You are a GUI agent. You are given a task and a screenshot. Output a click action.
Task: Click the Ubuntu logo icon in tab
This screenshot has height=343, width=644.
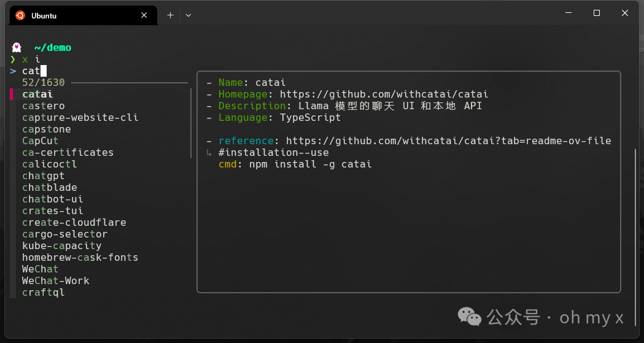tap(20, 15)
